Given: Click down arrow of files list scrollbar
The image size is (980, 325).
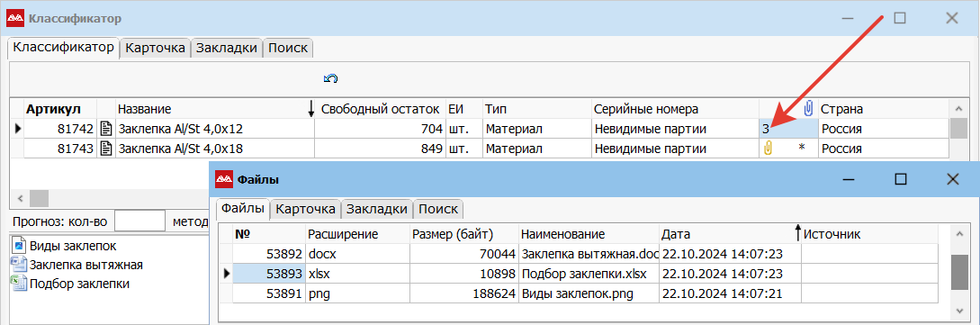Looking at the screenshot, I should click(959, 310).
